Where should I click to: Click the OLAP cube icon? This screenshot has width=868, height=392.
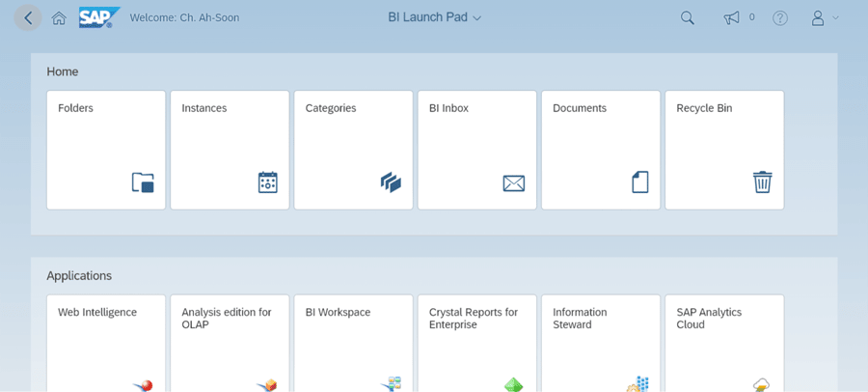click(x=267, y=385)
